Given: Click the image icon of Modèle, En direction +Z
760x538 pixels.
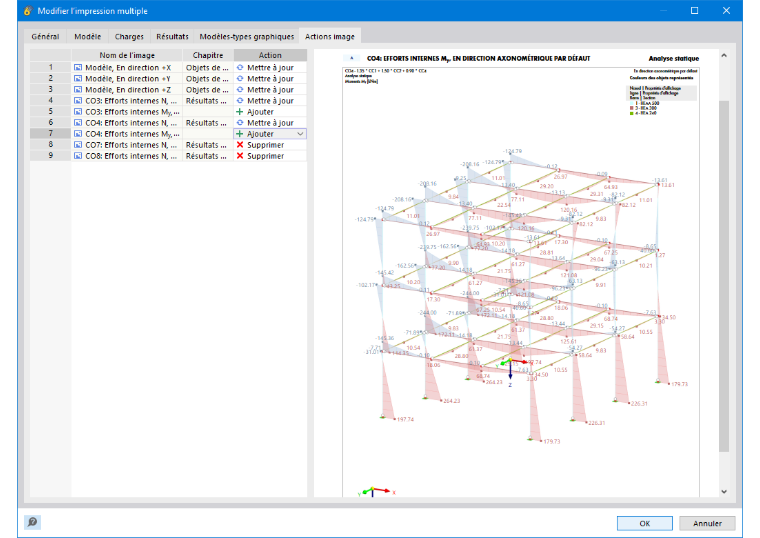Looking at the screenshot, I should point(78,90).
